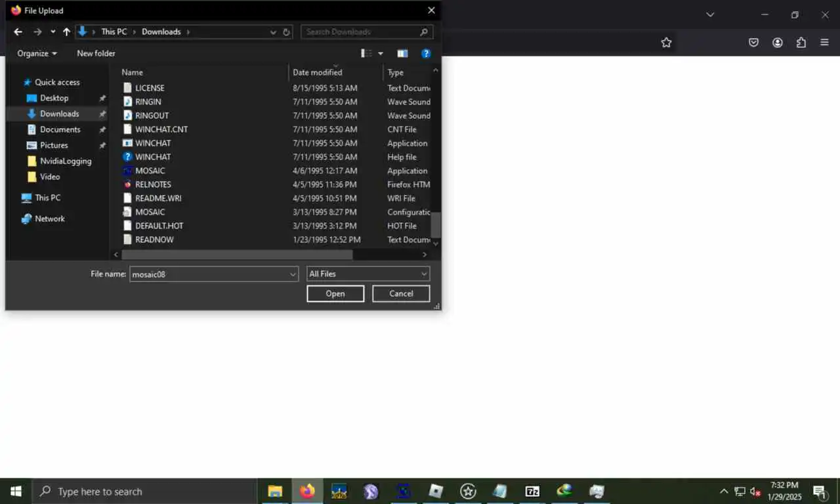Open Pictures in navigation pane
The image size is (840, 504).
pos(54,145)
